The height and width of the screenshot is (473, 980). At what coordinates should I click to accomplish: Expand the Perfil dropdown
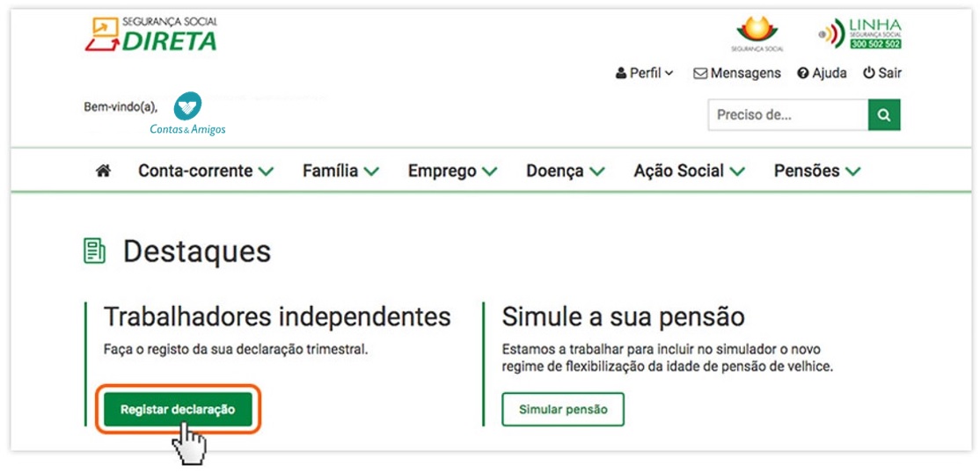644,73
